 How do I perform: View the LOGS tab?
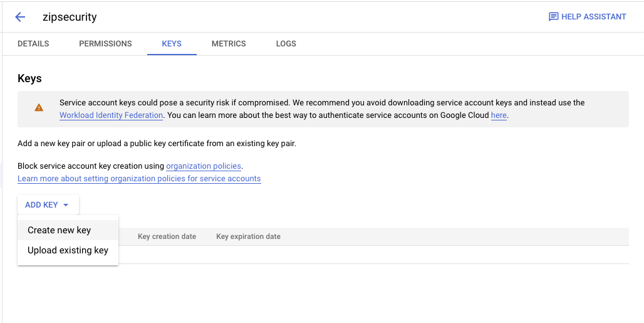tap(286, 44)
